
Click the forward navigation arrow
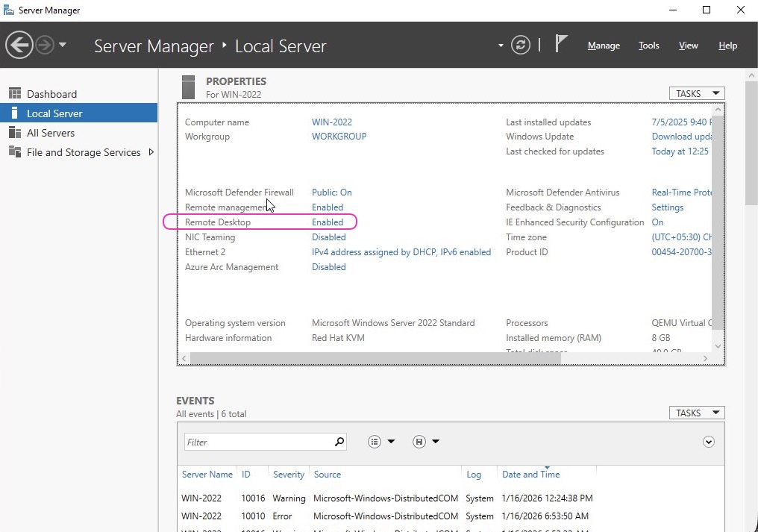click(45, 46)
